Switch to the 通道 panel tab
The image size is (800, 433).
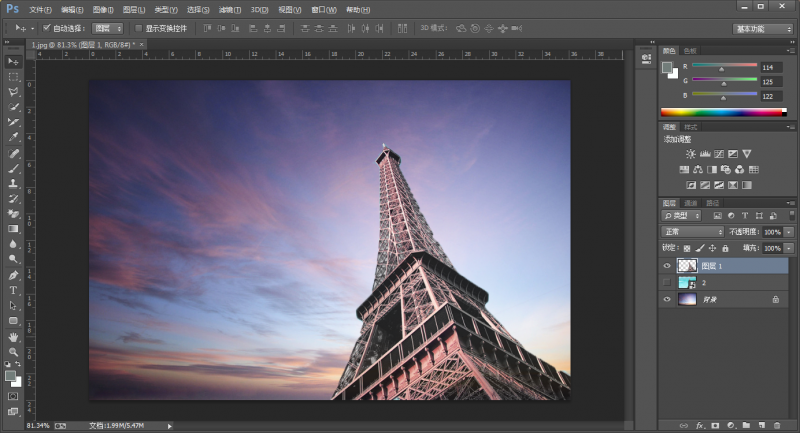point(690,203)
